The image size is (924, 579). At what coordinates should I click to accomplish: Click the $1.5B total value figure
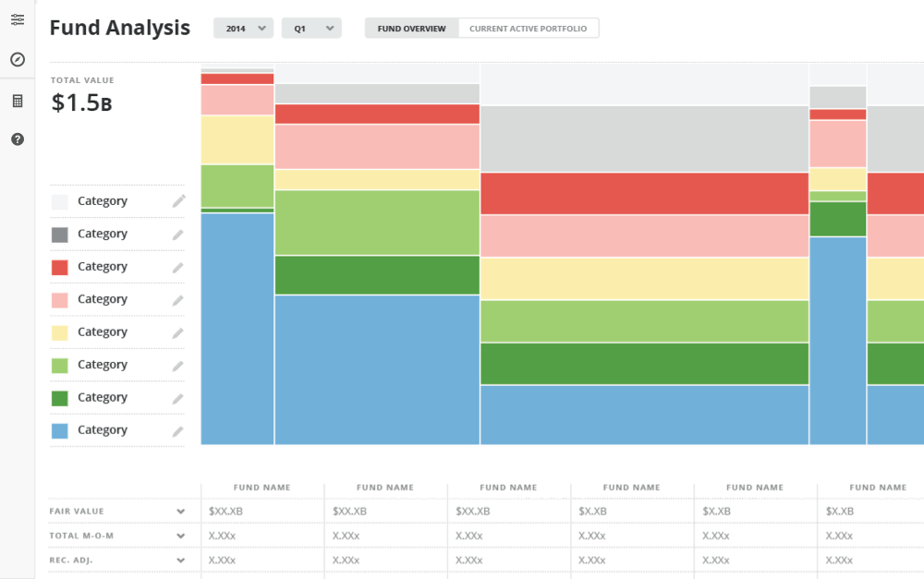82,103
